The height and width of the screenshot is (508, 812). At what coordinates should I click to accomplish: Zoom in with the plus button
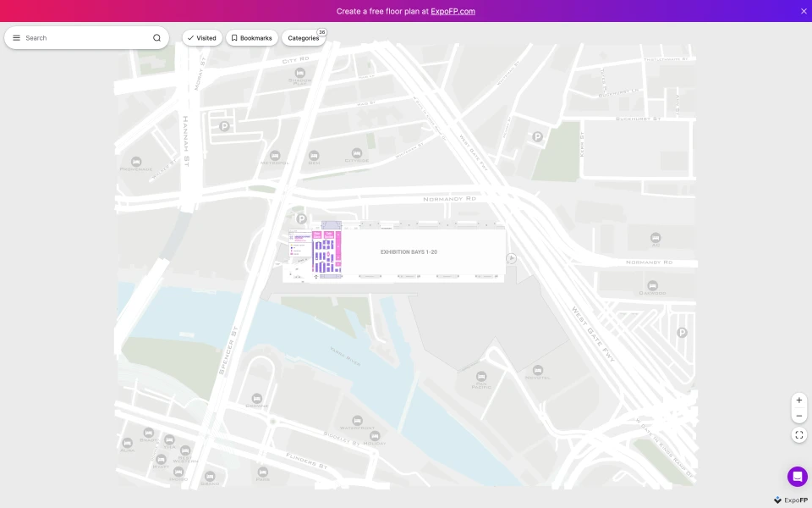coord(799,400)
